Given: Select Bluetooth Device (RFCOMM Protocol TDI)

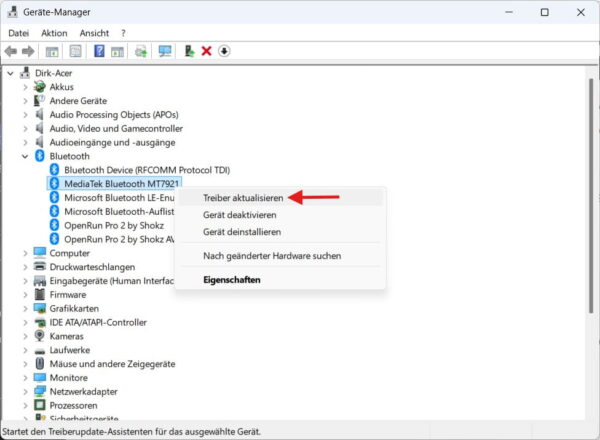Looking at the screenshot, I should pyautogui.click(x=147, y=170).
